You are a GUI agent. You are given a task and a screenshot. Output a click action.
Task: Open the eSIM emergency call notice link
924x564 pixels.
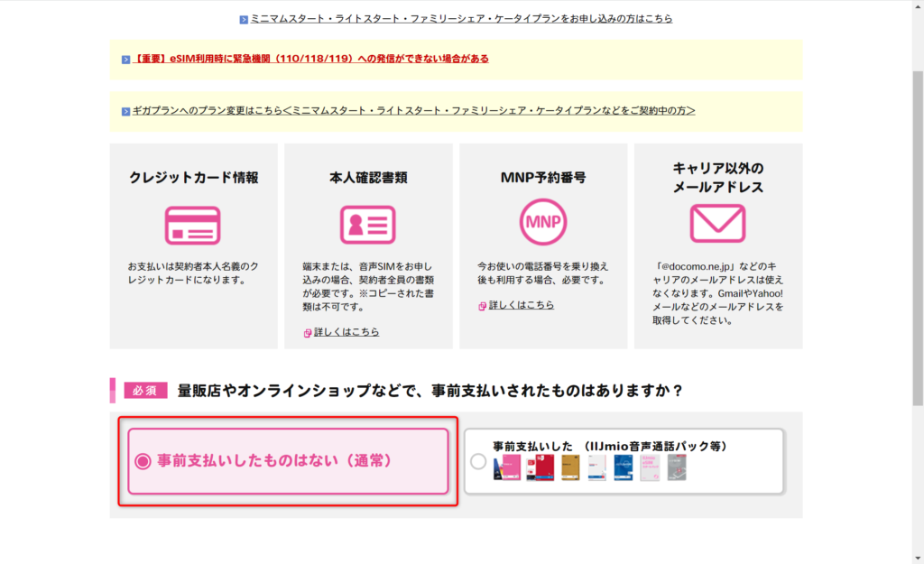pyautogui.click(x=310, y=59)
